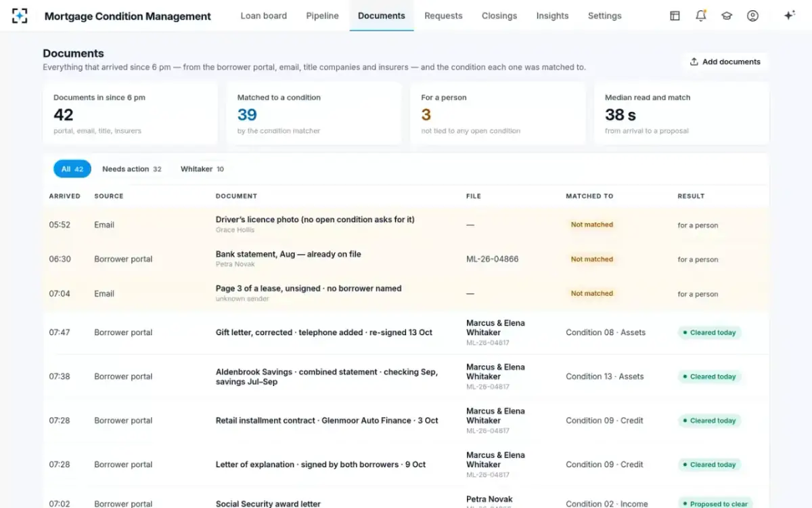Open Page 3 of a lease document

point(309,289)
